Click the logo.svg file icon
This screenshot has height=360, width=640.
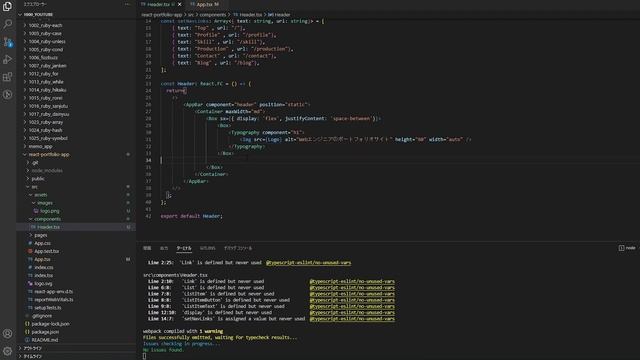[x=30, y=283]
